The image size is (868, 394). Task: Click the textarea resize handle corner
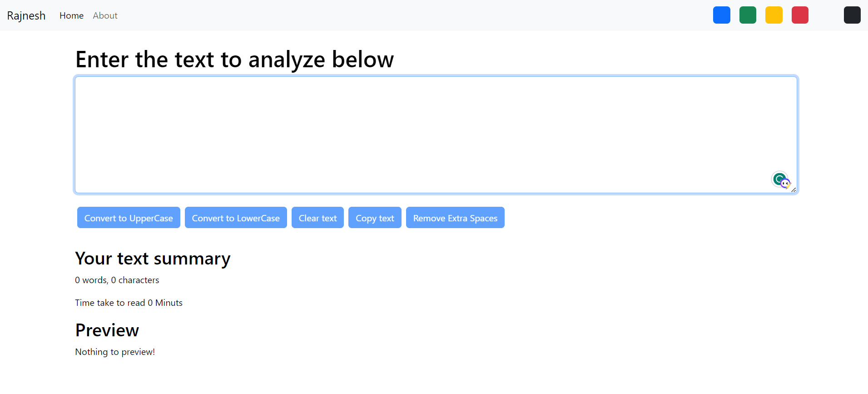794,190
